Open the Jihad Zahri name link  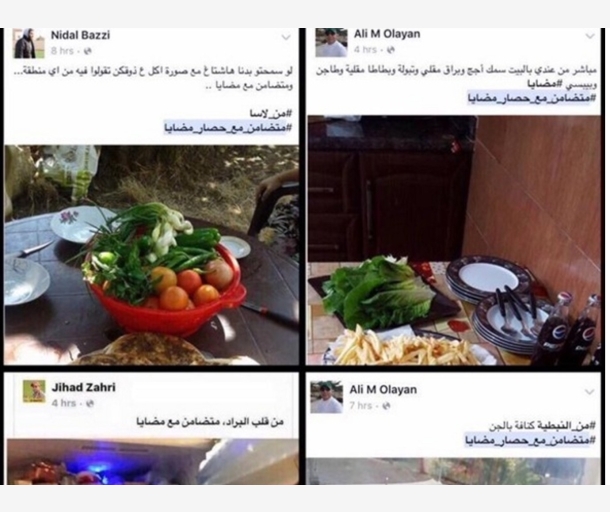[x=84, y=388]
